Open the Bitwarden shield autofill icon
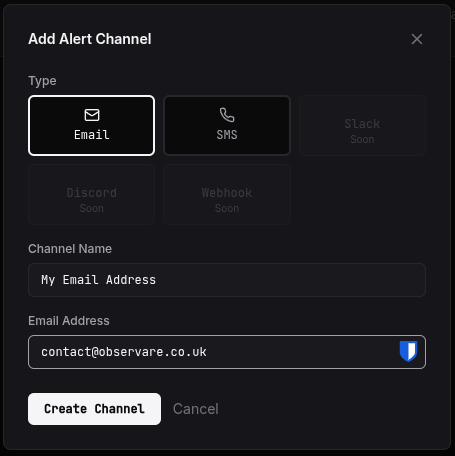Image resolution: width=455 pixels, height=456 pixels. tap(408, 351)
